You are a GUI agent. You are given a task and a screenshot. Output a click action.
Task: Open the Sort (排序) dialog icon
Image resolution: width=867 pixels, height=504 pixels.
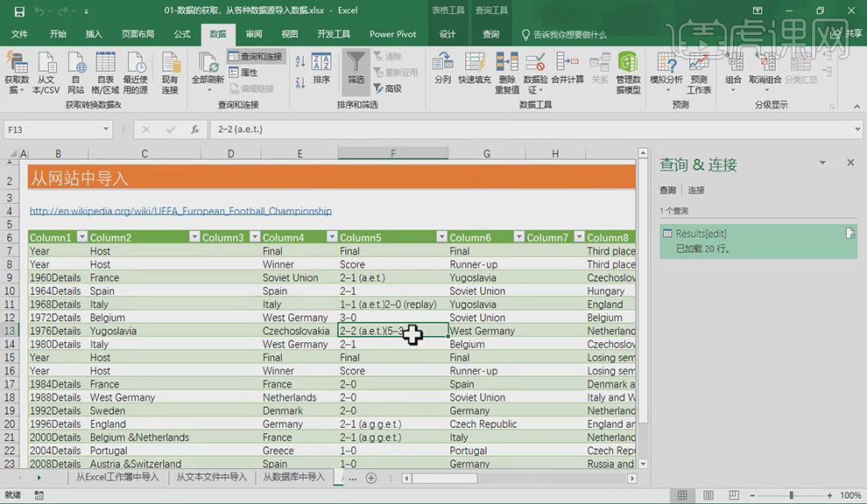tap(321, 68)
